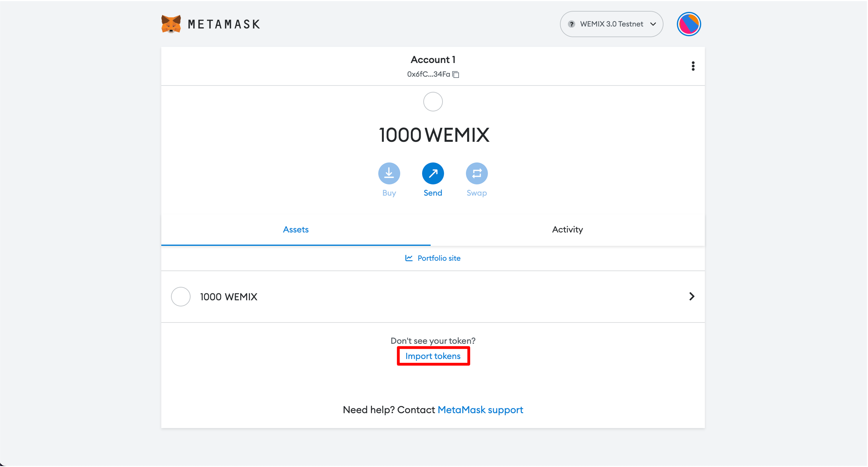Click the account identicon avatar icon
The height and width of the screenshot is (467, 868).
click(688, 24)
